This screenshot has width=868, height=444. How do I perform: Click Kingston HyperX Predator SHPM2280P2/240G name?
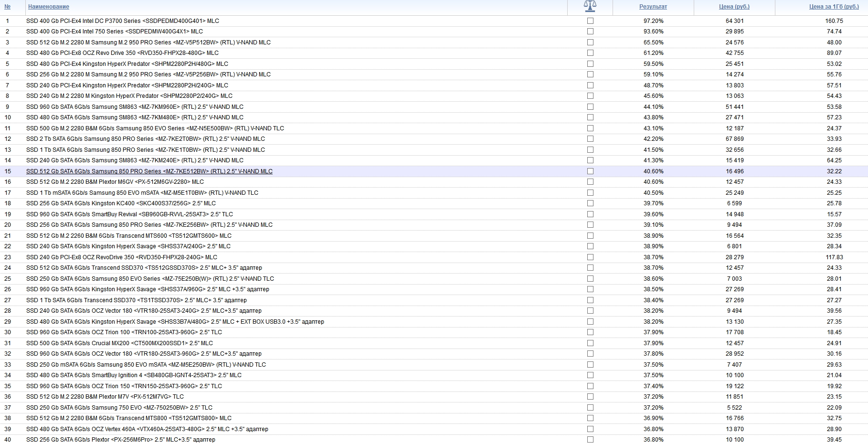pos(129,96)
